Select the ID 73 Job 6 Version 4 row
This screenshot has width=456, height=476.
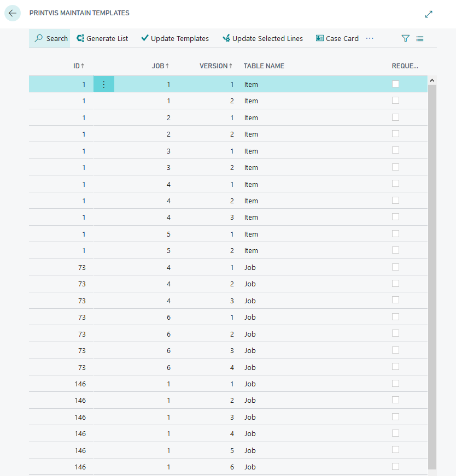(x=228, y=367)
